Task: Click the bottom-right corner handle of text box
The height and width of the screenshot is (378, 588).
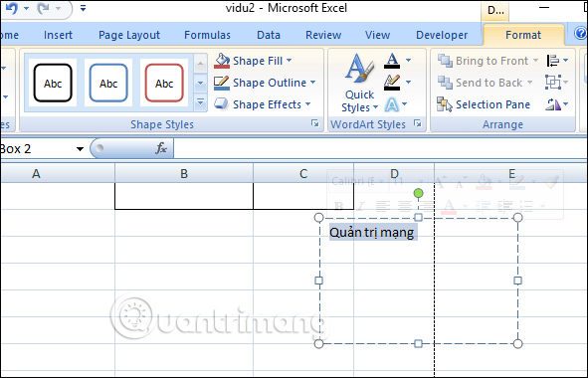Action: tap(517, 343)
